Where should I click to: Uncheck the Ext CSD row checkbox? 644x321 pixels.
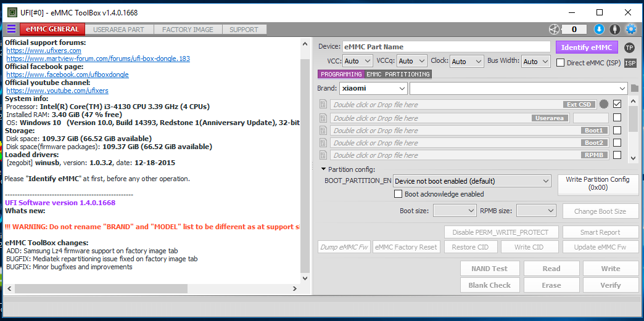617,104
